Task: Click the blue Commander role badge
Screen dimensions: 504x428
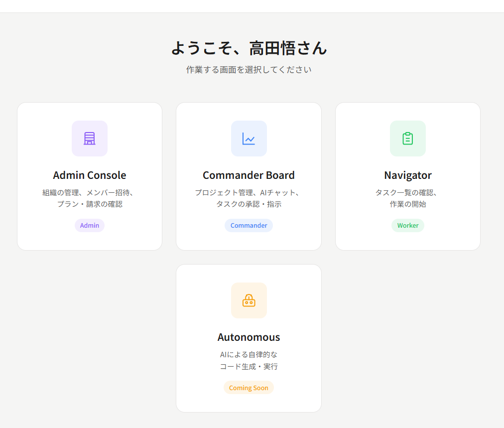Action: click(249, 225)
